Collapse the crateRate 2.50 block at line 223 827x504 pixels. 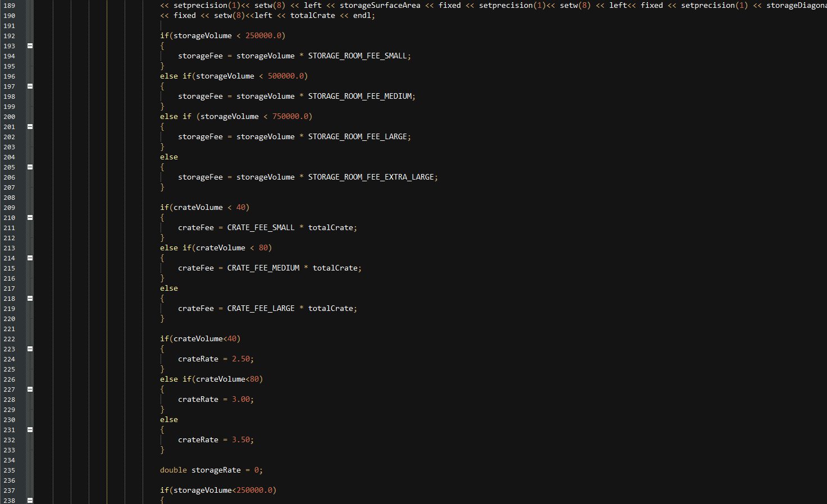tap(30, 349)
